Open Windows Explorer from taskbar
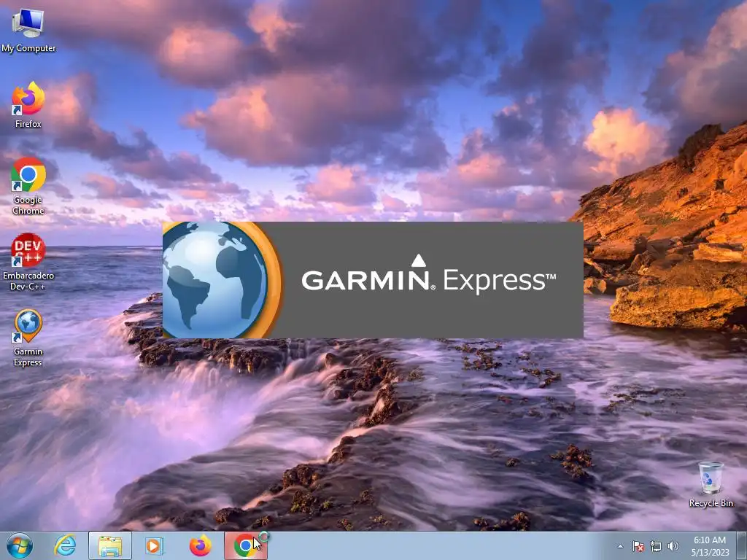Image resolution: width=747 pixels, height=560 pixels. coord(110,545)
